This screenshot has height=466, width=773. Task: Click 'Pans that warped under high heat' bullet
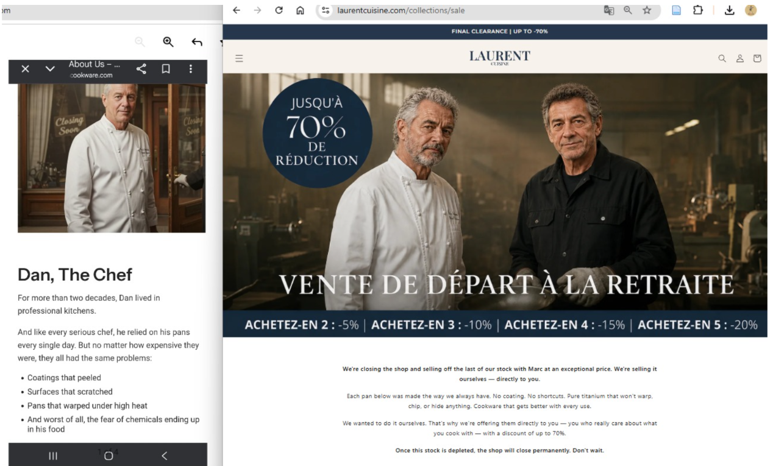(x=87, y=405)
